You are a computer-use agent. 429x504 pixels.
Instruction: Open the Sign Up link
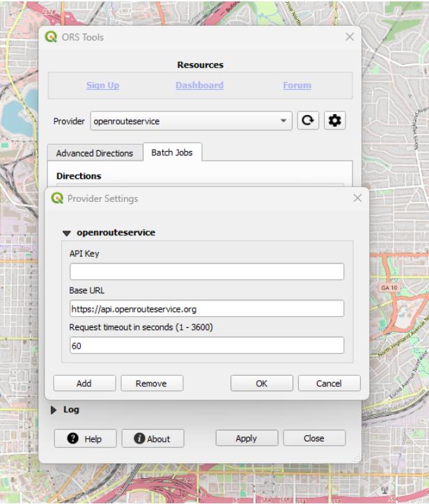coord(102,85)
